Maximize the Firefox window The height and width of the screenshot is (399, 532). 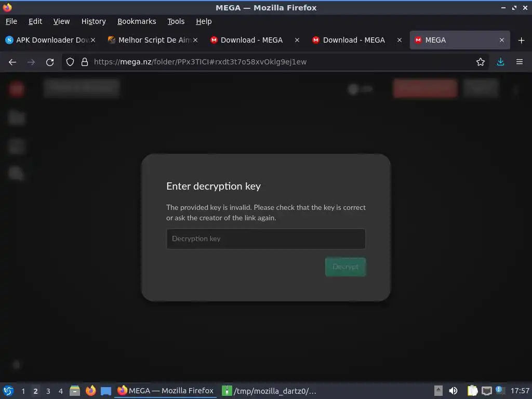coord(514,7)
